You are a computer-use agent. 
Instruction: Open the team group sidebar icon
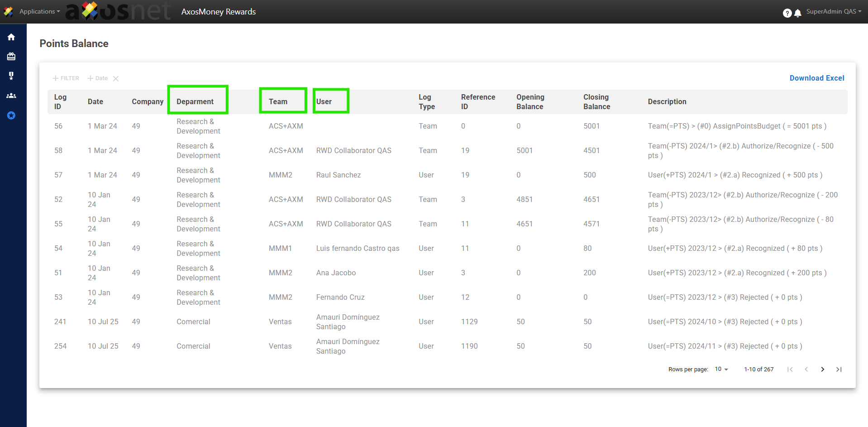coord(11,96)
